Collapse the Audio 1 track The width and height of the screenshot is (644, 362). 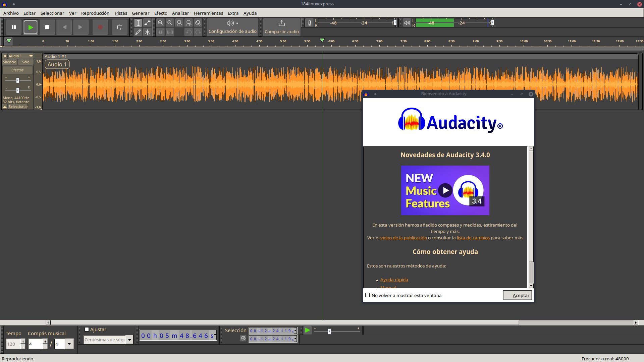click(5, 107)
